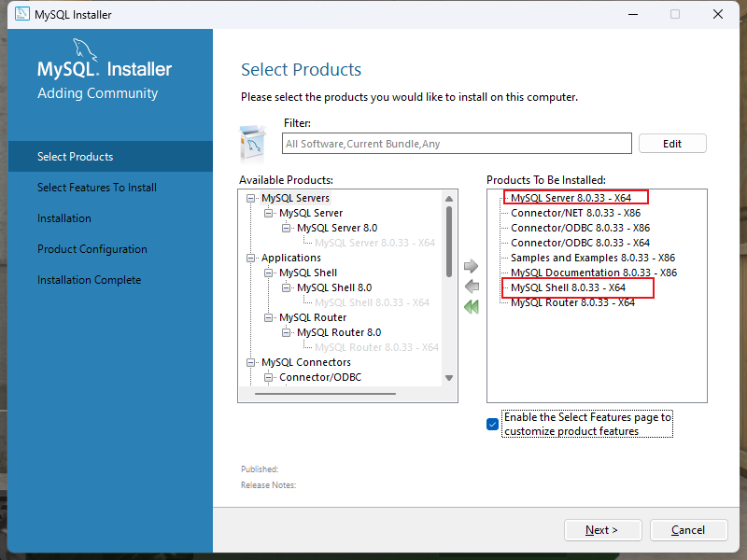
Task: Click the scroll up arrow in Available Products
Action: (449, 199)
